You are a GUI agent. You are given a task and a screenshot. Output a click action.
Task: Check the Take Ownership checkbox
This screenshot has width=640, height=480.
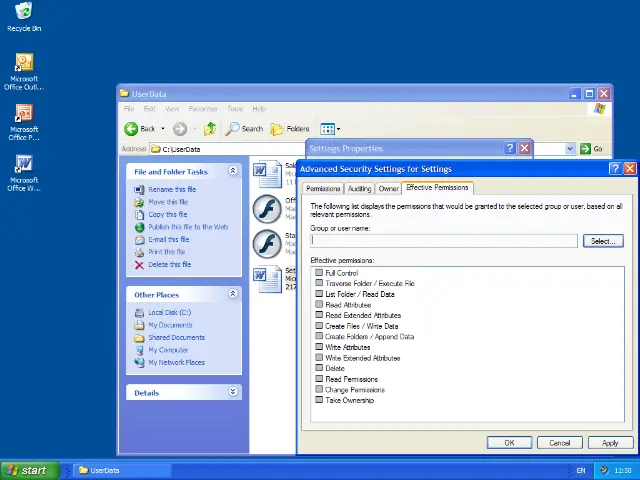320,400
